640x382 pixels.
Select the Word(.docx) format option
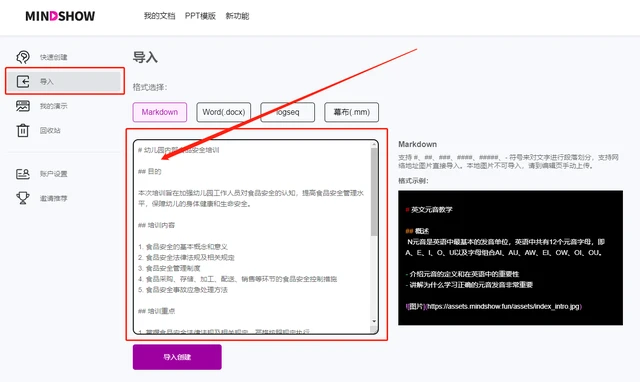coord(224,112)
